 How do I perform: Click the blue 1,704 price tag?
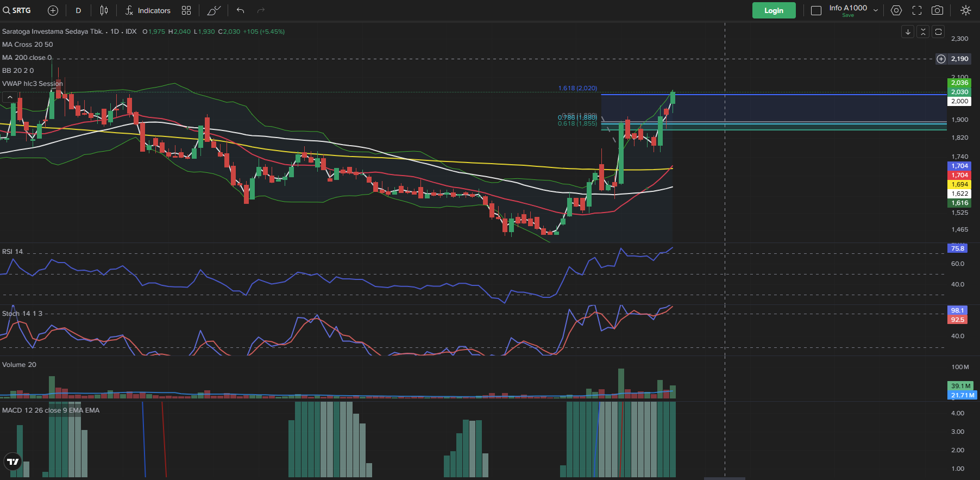coord(959,166)
